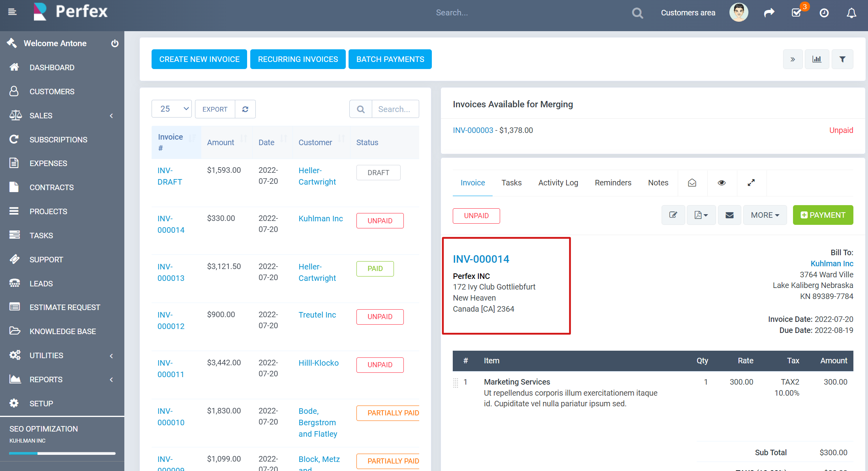Click the eye icon to view invoice as customer
The image size is (868, 471).
[722, 183]
